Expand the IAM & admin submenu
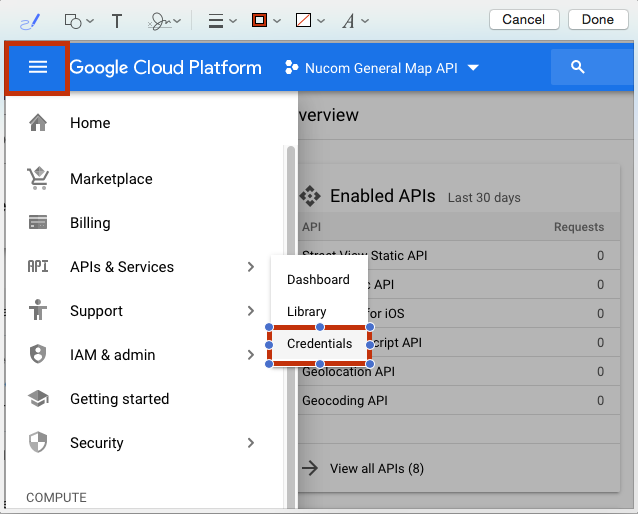638x514 pixels. click(250, 355)
